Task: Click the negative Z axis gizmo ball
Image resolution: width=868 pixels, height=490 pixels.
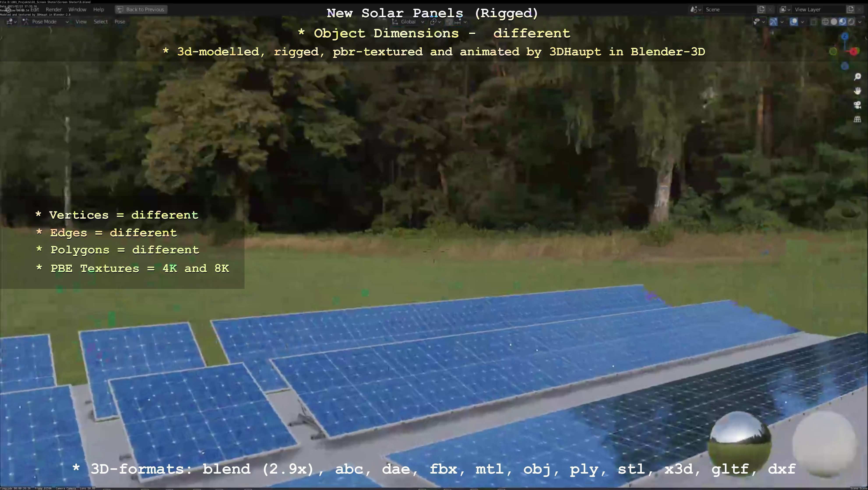Action: tap(844, 66)
